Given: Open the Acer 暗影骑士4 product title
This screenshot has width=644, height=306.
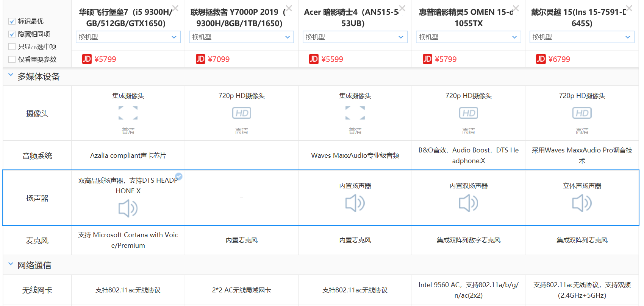Looking at the screenshot, I should click(352, 18).
